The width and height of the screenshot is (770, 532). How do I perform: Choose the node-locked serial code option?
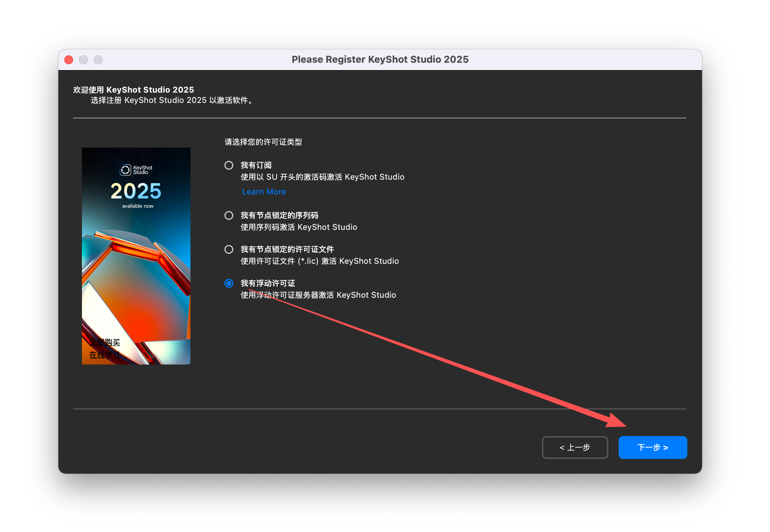pyautogui.click(x=229, y=215)
